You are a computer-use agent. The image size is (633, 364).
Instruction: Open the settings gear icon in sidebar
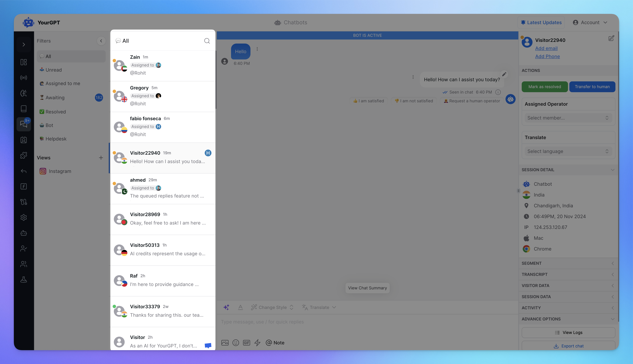[x=24, y=217]
